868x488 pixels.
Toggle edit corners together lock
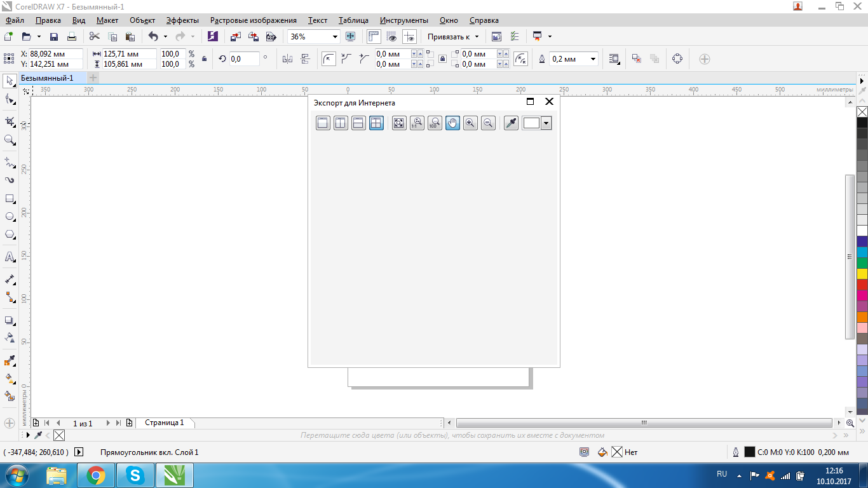[x=443, y=59]
